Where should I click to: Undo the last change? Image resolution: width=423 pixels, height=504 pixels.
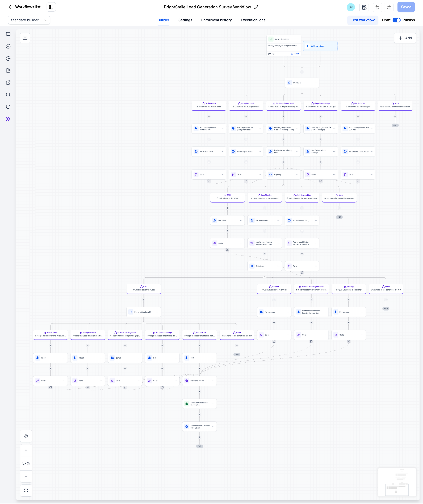[x=377, y=7]
